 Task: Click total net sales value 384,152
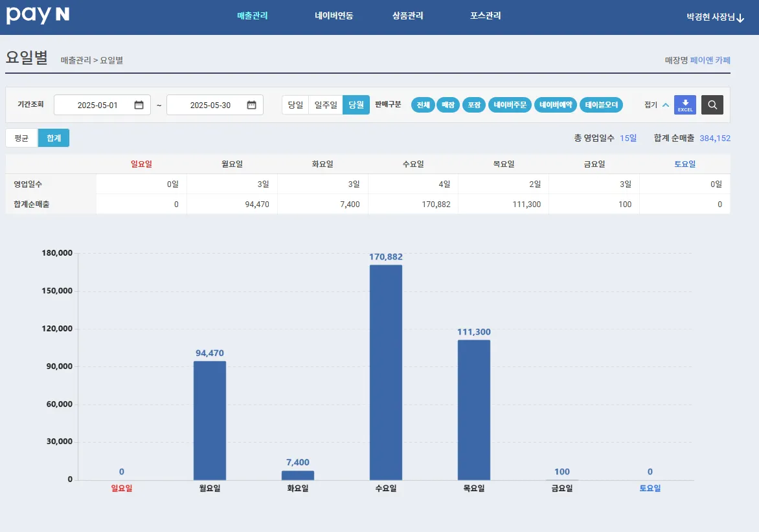tap(715, 139)
